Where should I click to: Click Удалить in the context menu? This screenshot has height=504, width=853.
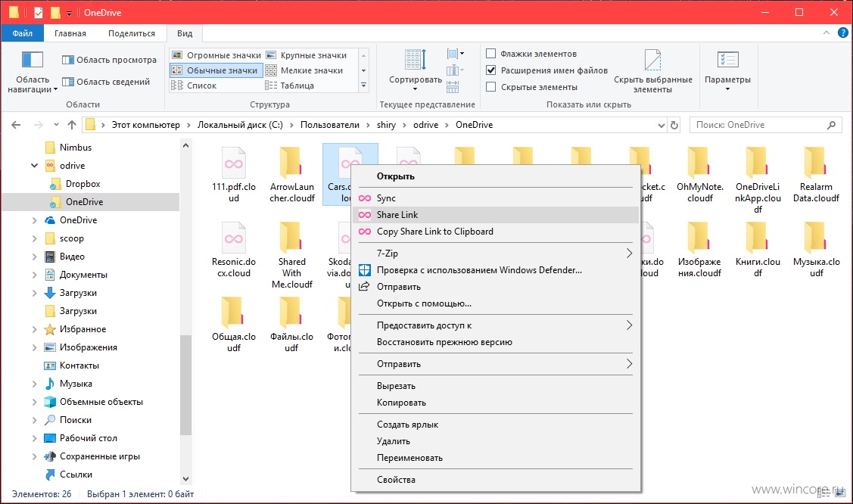[496, 441]
